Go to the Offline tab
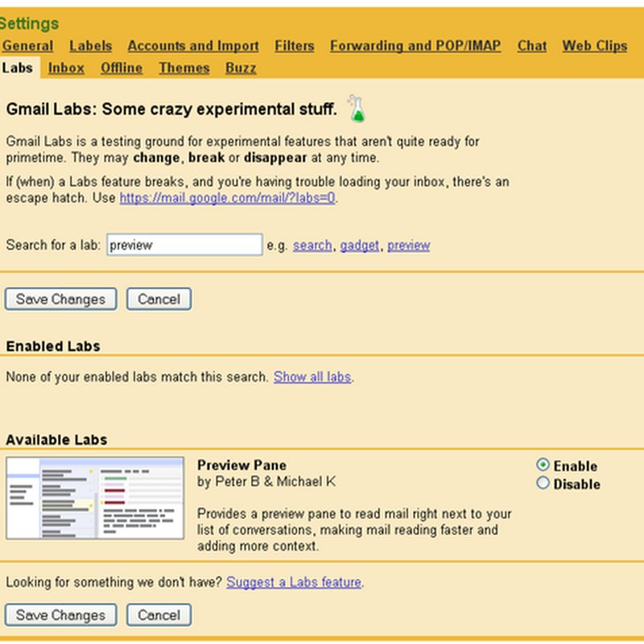 [x=122, y=68]
